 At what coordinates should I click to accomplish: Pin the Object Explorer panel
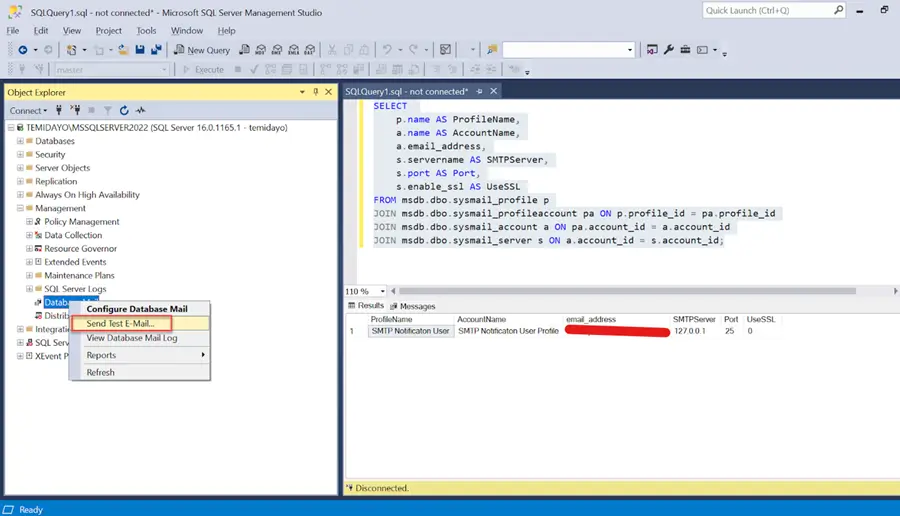(x=315, y=92)
